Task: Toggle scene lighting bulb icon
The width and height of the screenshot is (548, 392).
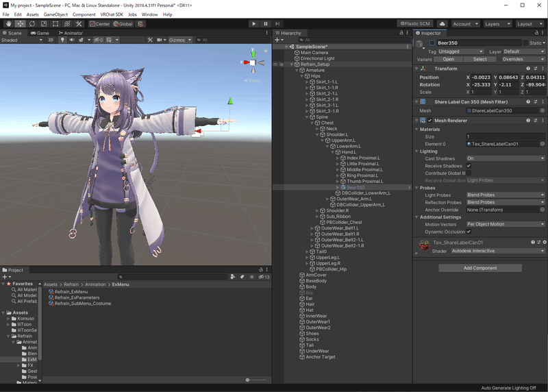Action: (62, 40)
